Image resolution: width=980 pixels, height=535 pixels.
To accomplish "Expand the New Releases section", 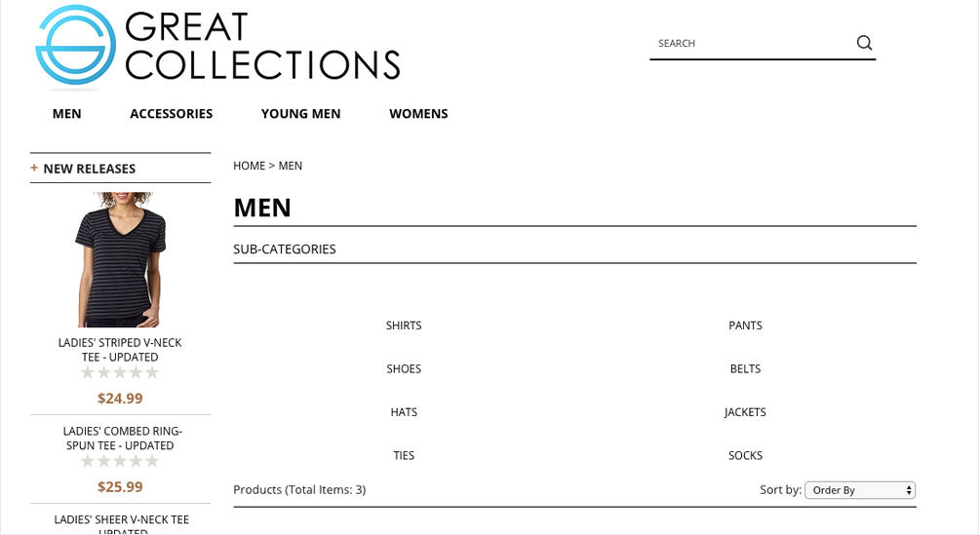I will click(x=34, y=168).
